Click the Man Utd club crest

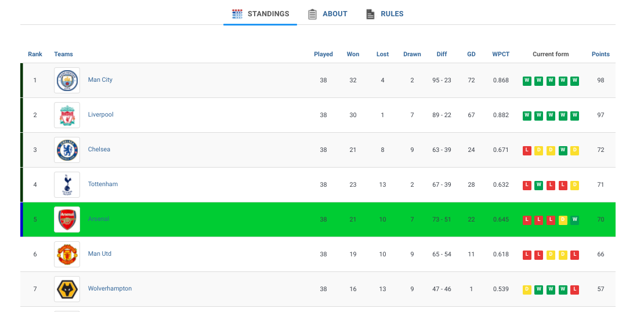[67, 254]
